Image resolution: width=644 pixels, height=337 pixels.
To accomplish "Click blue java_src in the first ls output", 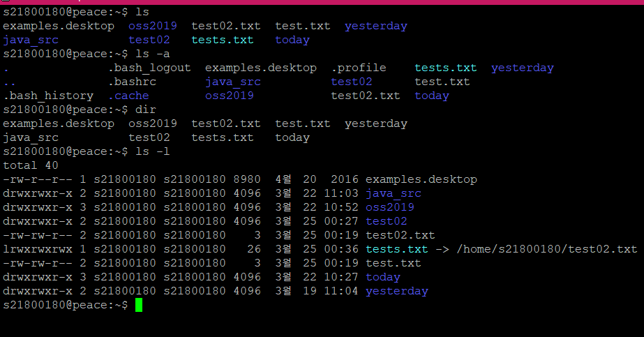I will [x=31, y=40].
